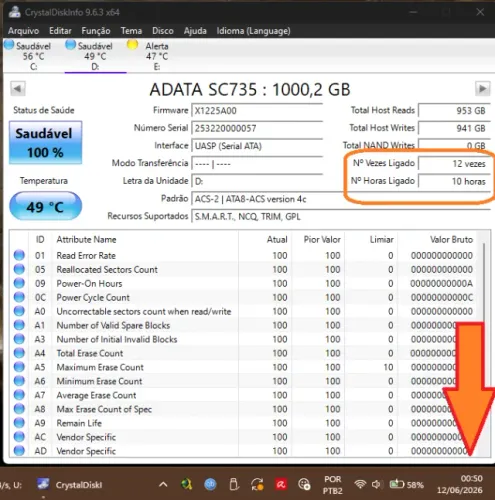
Task: Select the Minimum Erase Count attribute
Action: coord(99,381)
